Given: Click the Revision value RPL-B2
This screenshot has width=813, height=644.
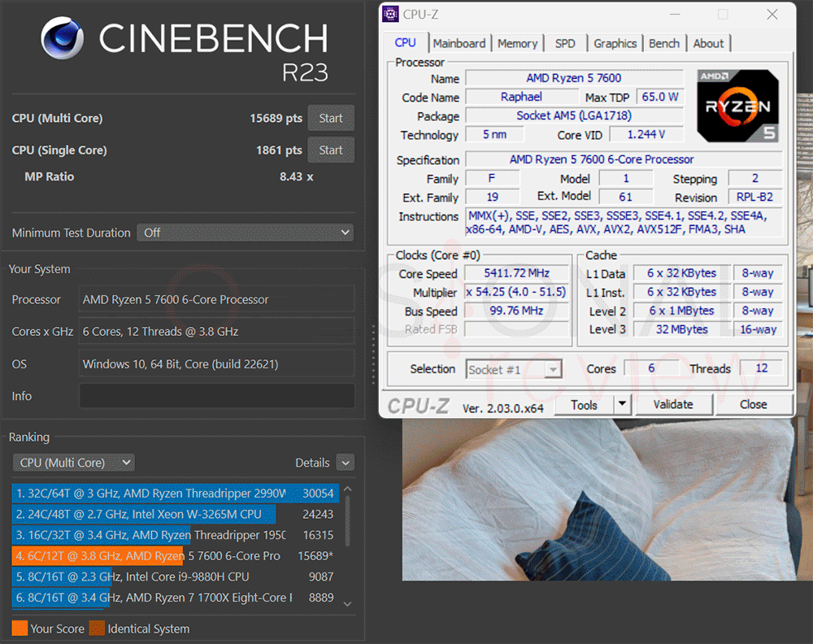Looking at the screenshot, I should [755, 197].
